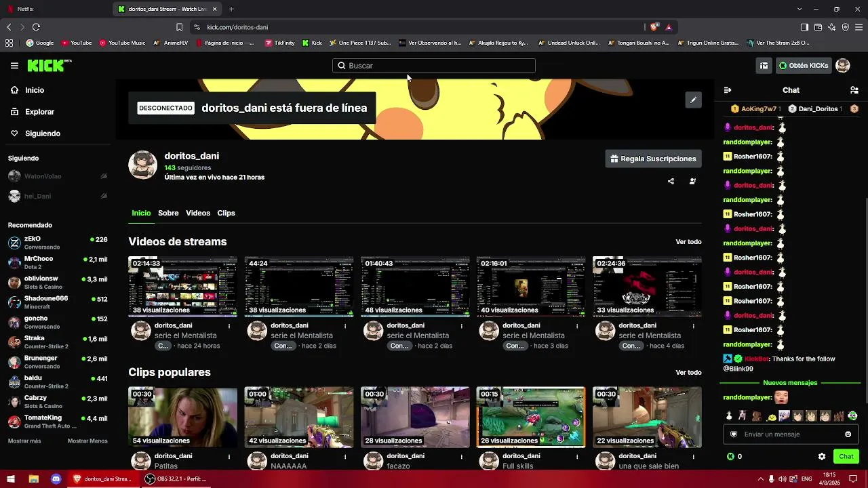Open the site settings icon in address bar
Screen dimensions: 868x488
click(197, 27)
